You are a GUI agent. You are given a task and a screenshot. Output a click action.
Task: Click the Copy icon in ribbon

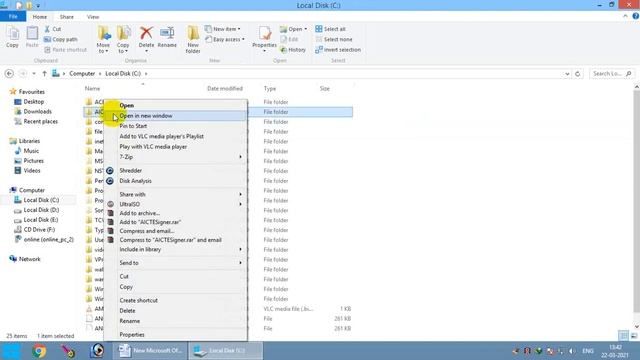12,37
